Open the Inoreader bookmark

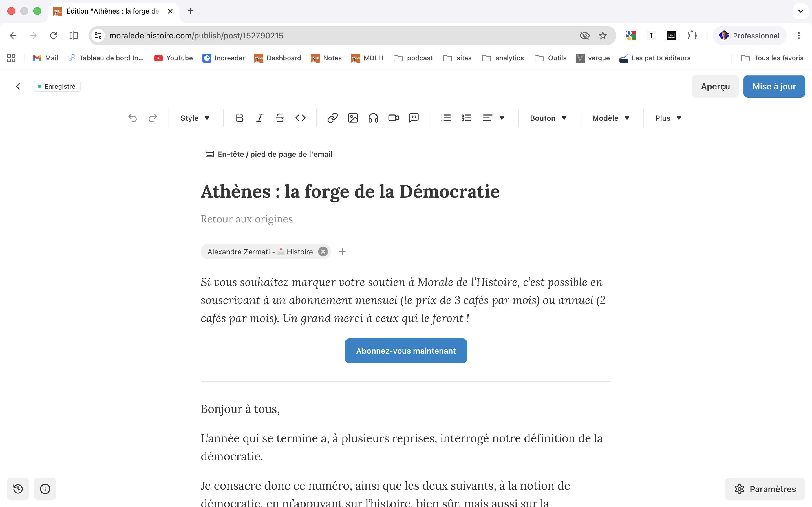tap(224, 58)
